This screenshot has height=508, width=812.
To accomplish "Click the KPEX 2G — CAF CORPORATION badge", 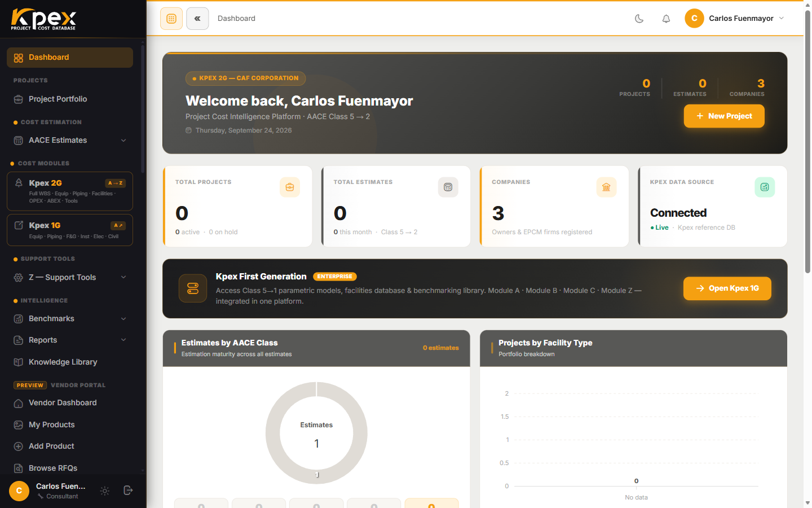I will tap(245, 78).
